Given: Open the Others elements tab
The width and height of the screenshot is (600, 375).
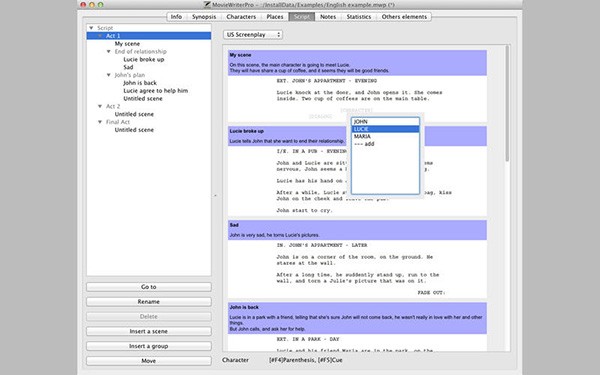Looking at the screenshot, I should [x=404, y=17].
